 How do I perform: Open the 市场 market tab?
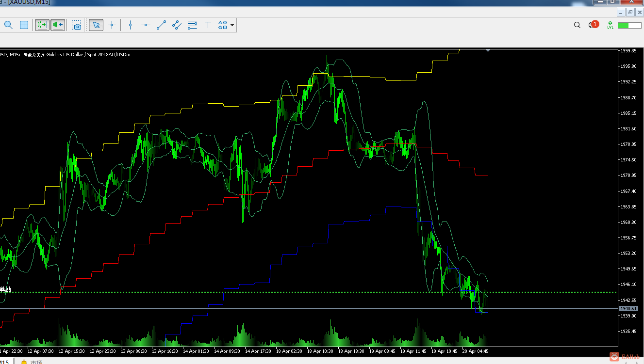[x=32, y=362]
